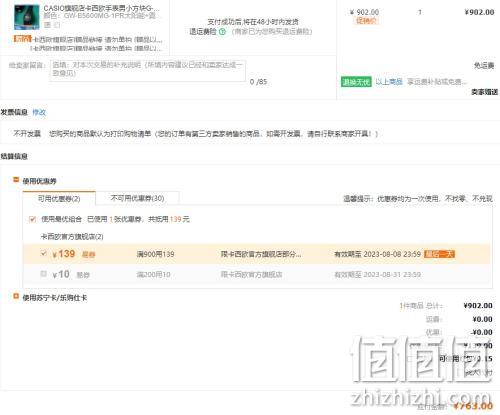Click the orange ¥763.00 payable amount
The width and height of the screenshot is (500, 415).
point(473,406)
